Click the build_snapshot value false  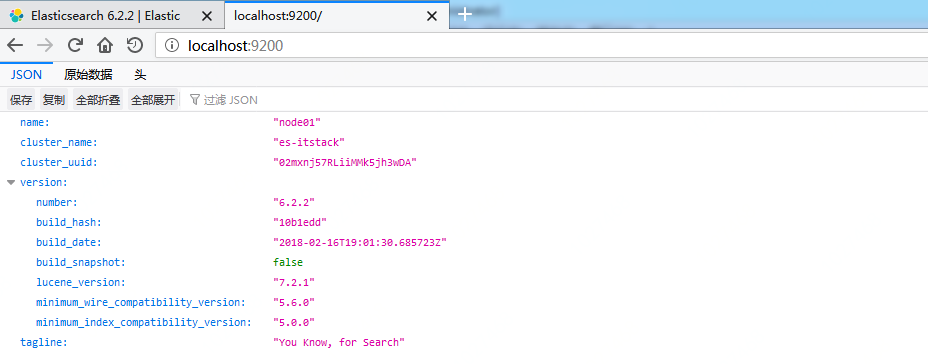coord(288,262)
